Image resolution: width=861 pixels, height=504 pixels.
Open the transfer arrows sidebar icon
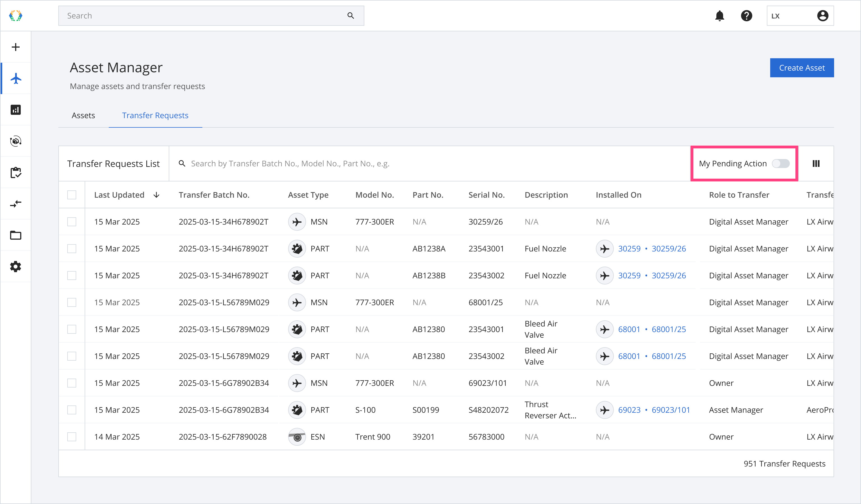tap(16, 204)
